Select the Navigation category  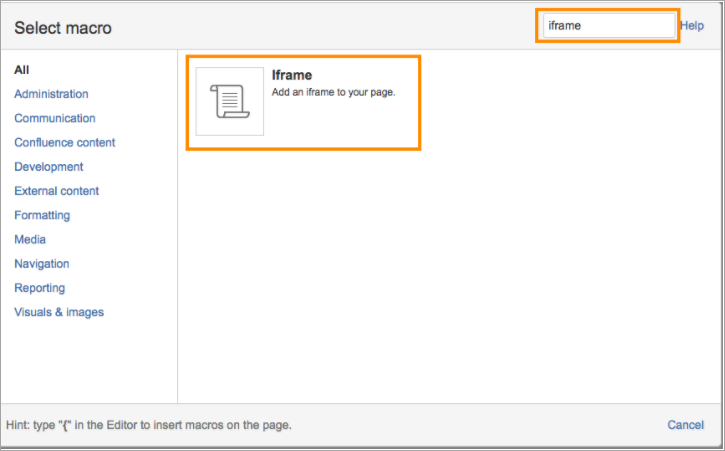(42, 264)
